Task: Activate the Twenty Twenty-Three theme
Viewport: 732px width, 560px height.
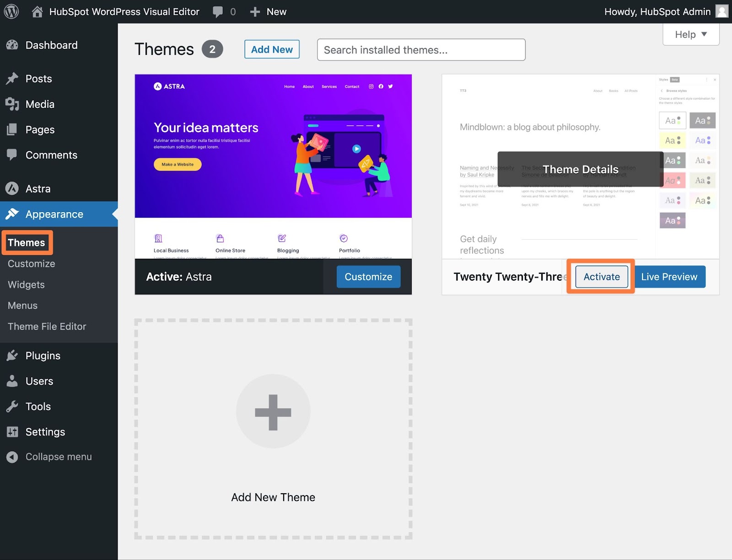Action: tap(602, 277)
